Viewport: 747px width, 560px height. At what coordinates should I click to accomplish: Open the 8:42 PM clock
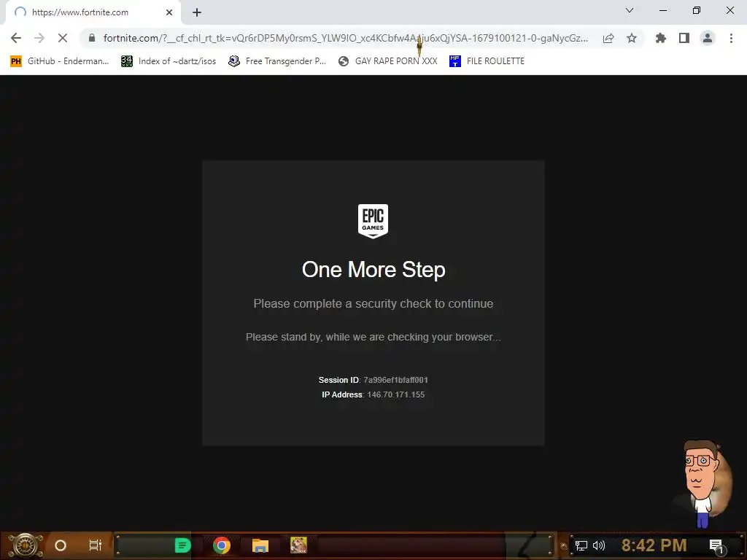(x=654, y=545)
